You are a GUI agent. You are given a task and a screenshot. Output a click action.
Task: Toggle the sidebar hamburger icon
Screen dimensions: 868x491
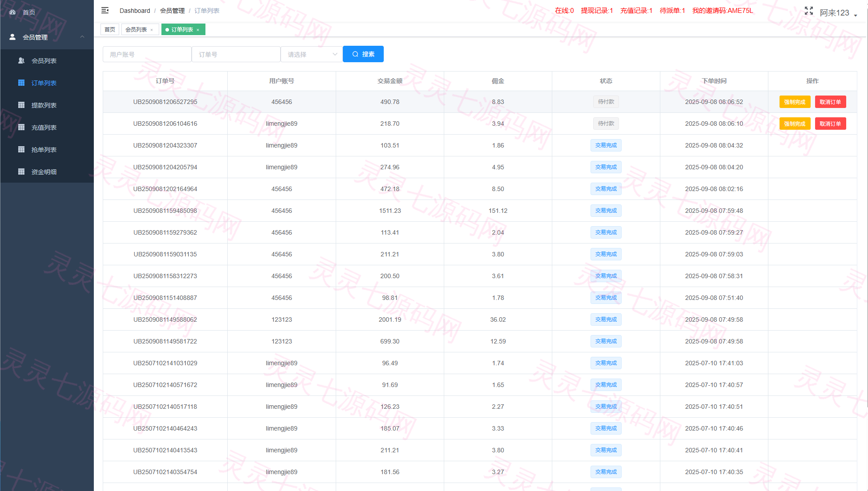pos(105,10)
